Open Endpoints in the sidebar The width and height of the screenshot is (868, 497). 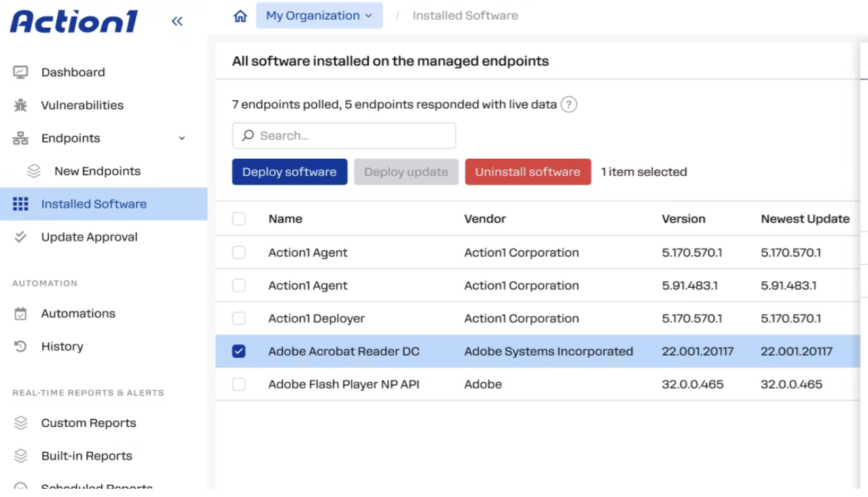coord(71,139)
